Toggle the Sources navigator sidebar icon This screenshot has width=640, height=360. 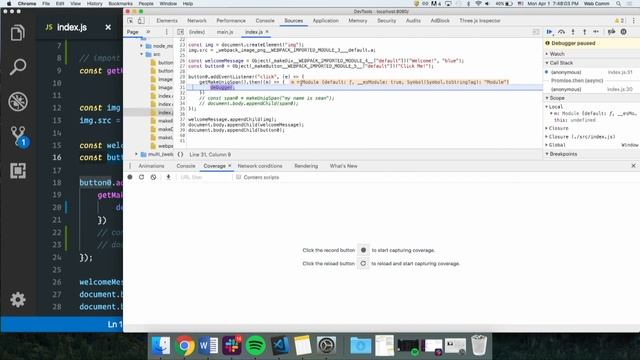180,32
